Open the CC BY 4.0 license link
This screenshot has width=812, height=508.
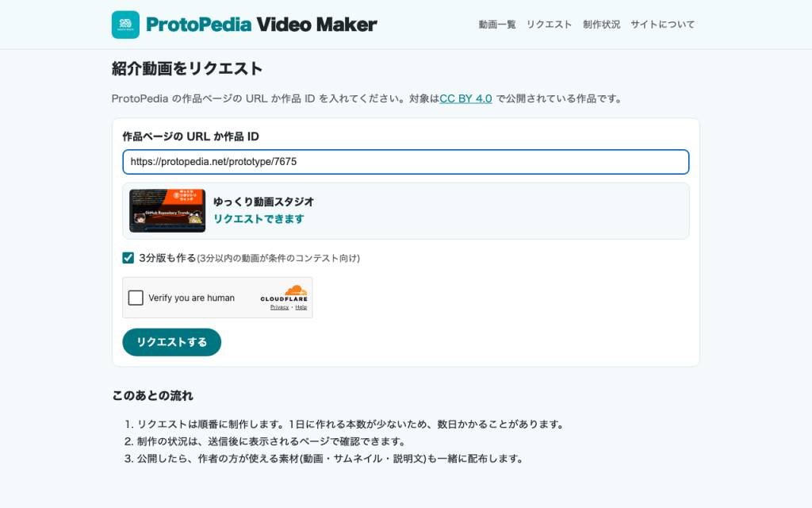pyautogui.click(x=465, y=98)
